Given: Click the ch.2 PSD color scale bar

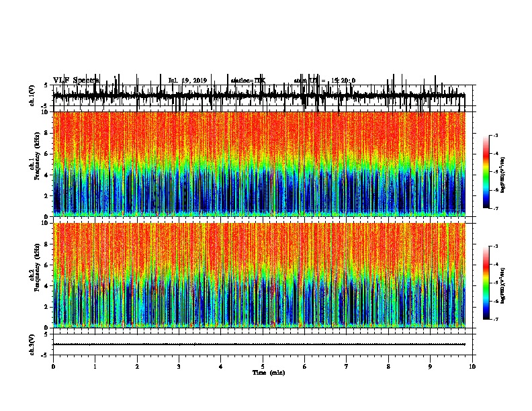Looking at the screenshot, I should [x=486, y=283].
